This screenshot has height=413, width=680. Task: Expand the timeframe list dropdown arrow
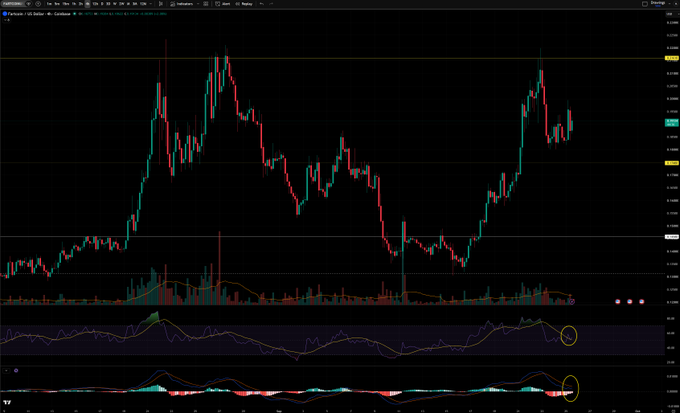pyautogui.click(x=150, y=3)
